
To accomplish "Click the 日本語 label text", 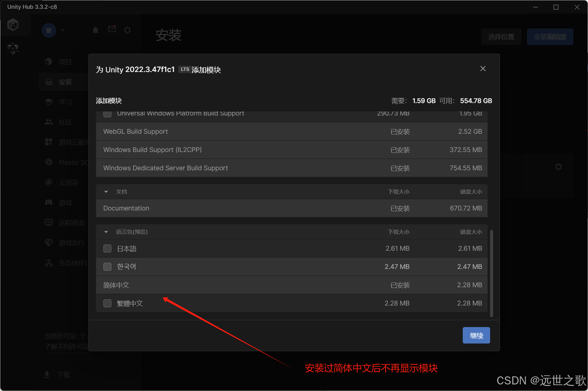I will coord(127,249).
